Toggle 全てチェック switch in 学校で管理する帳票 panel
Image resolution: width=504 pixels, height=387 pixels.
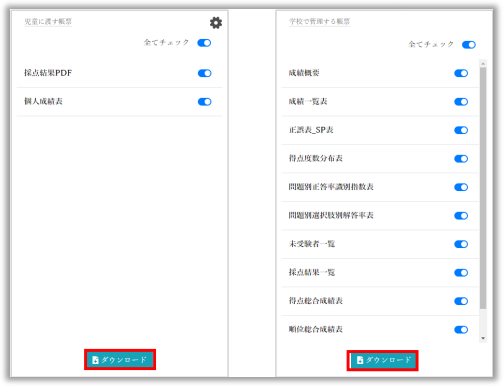click(469, 45)
